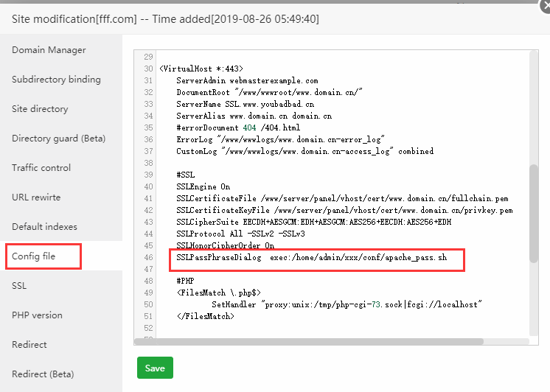Click the editor's vertical scrollbar thumb
This screenshot has height=392, width=550.
coord(534,213)
